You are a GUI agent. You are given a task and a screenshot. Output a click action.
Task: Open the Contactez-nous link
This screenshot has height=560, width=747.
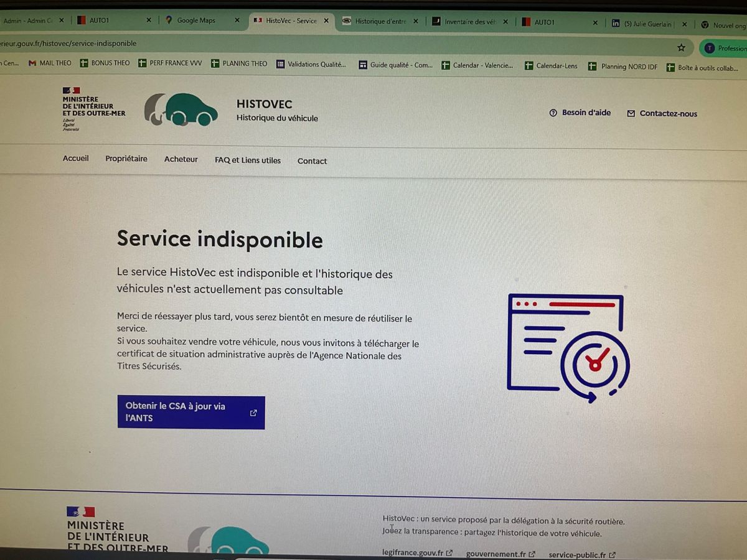point(662,113)
